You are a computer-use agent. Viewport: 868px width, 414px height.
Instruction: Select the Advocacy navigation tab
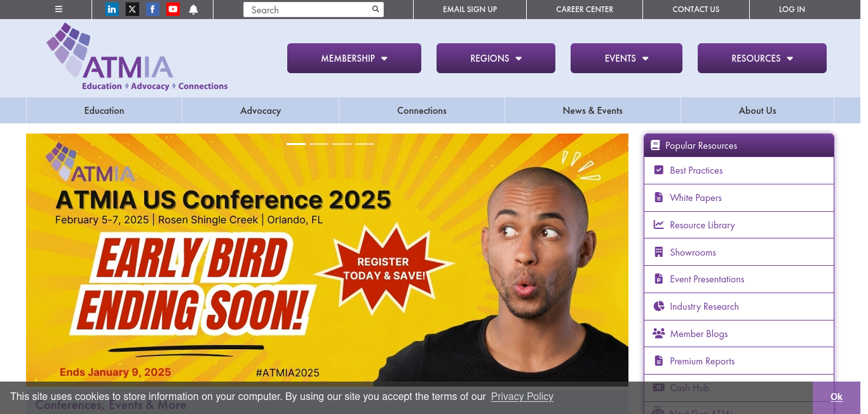261,110
